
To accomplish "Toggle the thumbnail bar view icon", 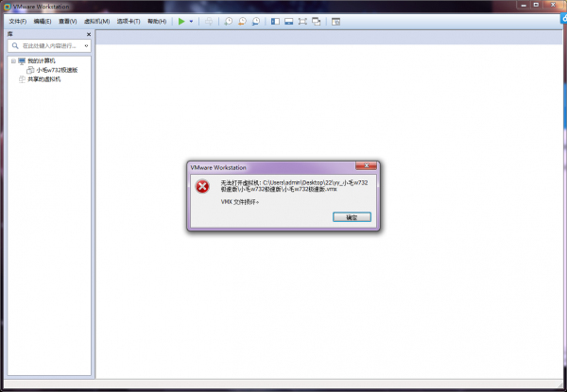I will [x=288, y=22].
